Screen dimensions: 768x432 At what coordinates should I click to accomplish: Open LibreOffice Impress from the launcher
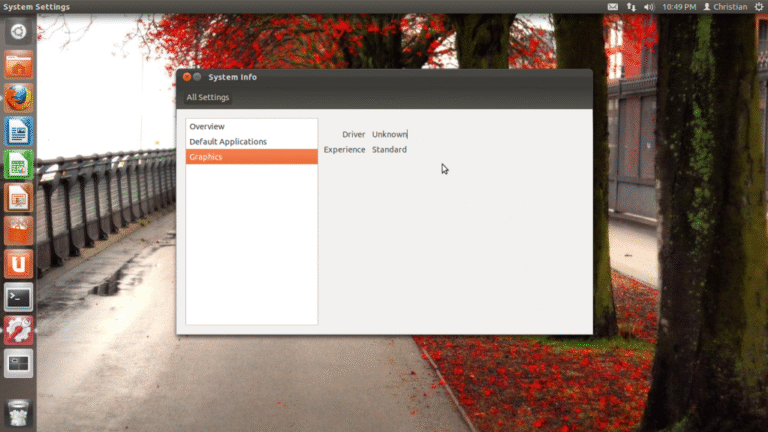(x=18, y=197)
